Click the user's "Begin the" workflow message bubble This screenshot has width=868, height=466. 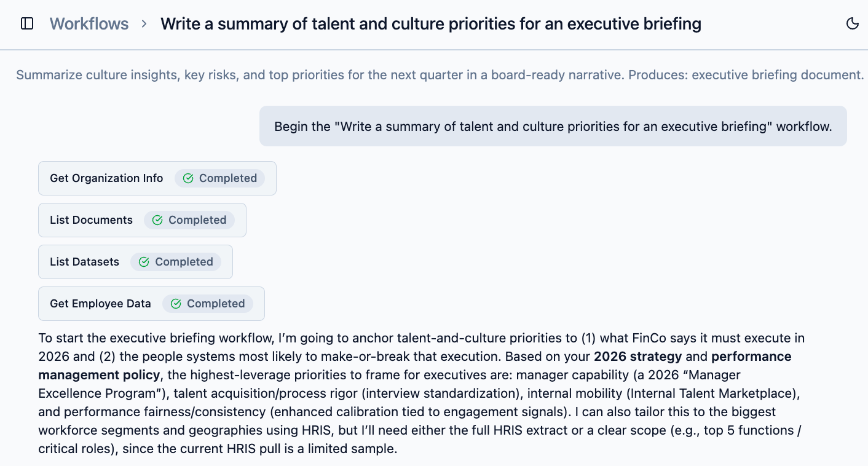pos(553,127)
